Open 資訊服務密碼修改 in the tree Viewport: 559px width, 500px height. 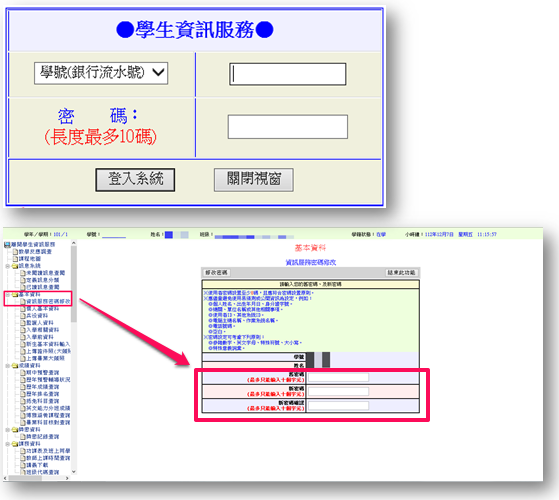[x=48, y=301]
